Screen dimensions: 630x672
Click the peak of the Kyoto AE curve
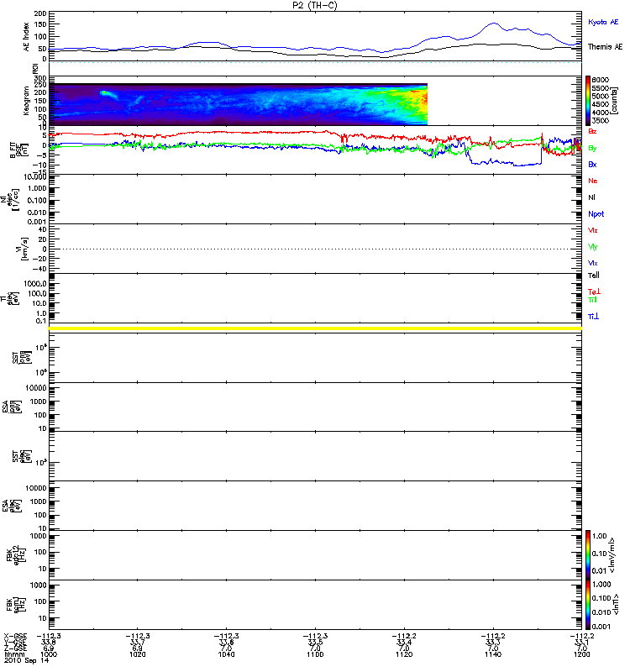[493, 24]
